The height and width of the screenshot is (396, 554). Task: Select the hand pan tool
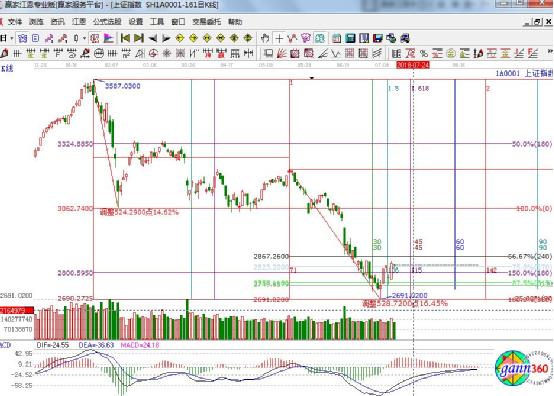[265, 38]
